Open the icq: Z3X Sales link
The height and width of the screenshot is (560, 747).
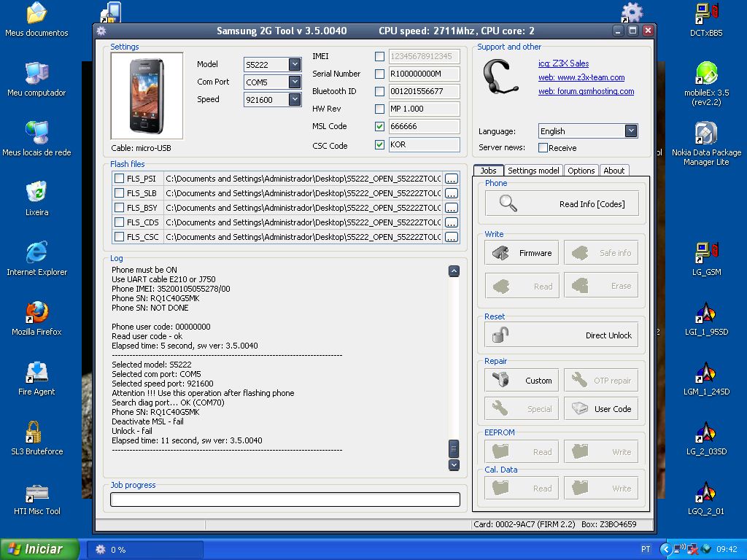pyautogui.click(x=564, y=63)
